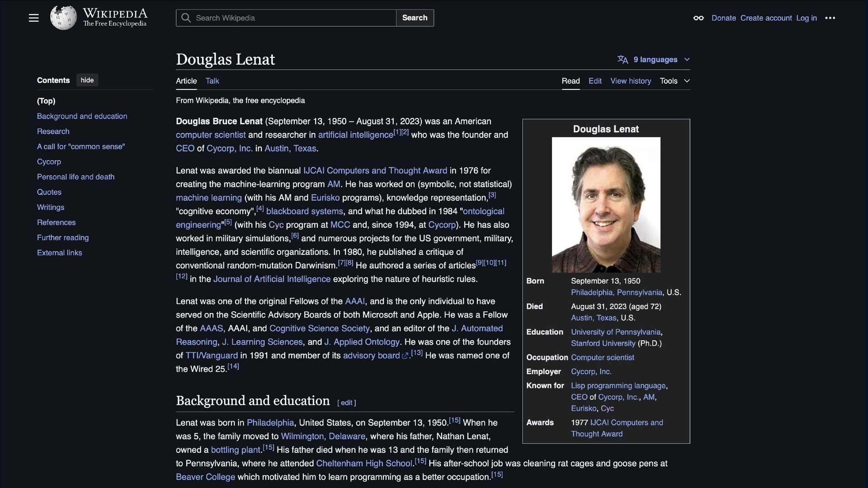Open the bottling plant link

tap(235, 450)
